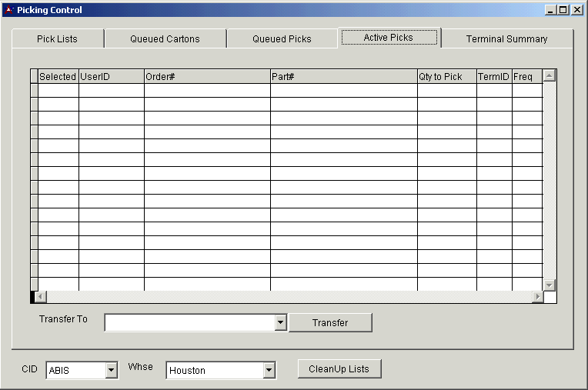
Task: Expand the Whse warehouse dropdown
Action: 269,371
